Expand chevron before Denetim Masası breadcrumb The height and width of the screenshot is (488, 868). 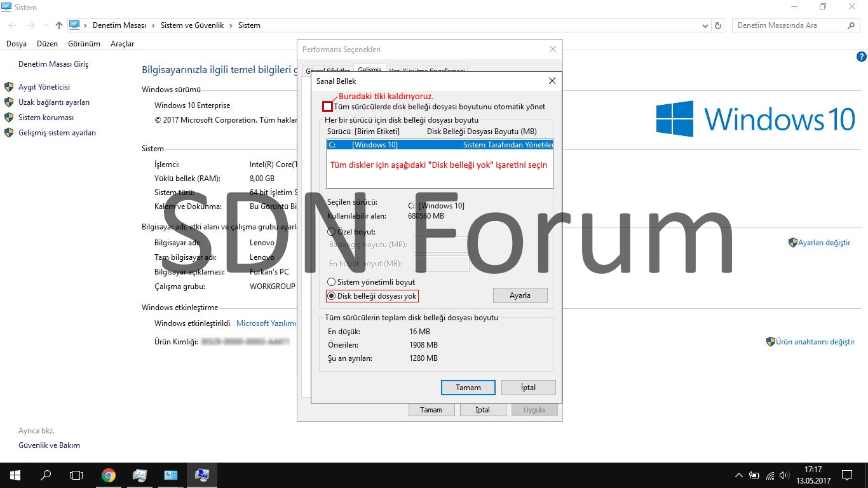pyautogui.click(x=86, y=25)
